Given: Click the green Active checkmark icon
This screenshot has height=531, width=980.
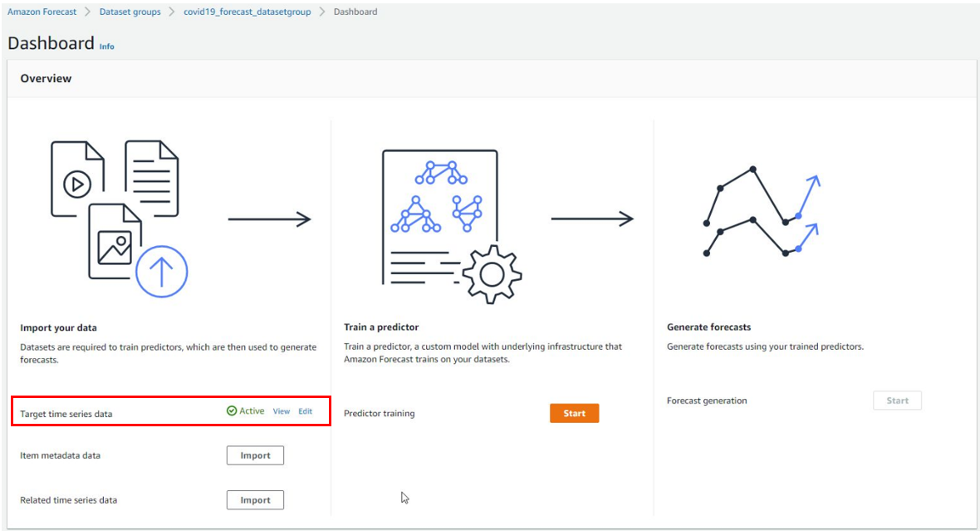Looking at the screenshot, I should [x=231, y=411].
